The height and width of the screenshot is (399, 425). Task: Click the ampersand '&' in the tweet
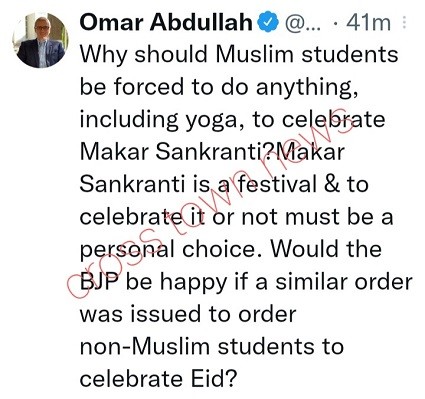(x=332, y=184)
